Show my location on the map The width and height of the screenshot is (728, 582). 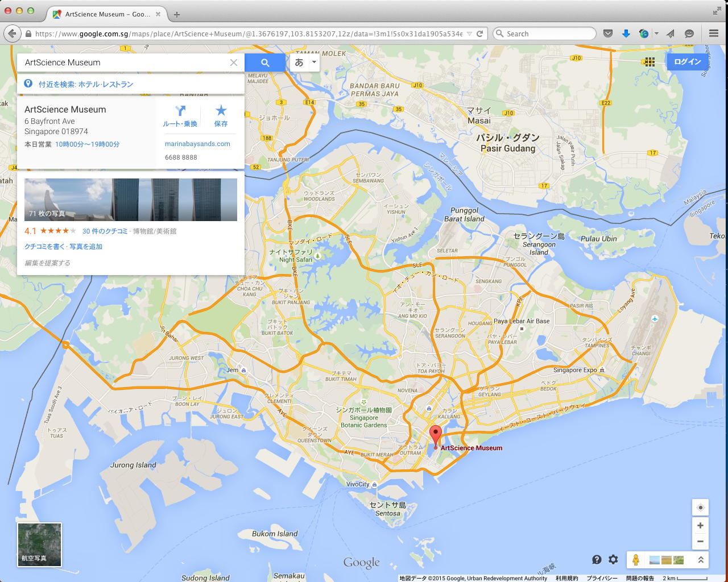click(x=700, y=508)
